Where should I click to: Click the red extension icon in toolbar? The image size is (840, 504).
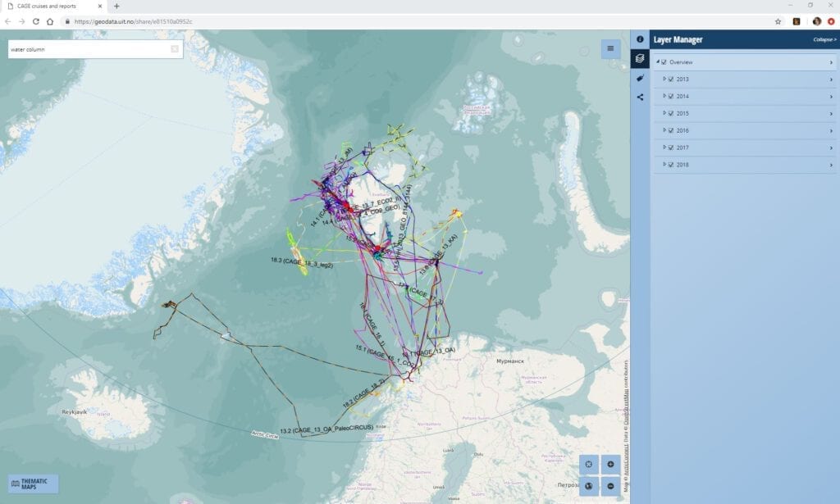[x=831, y=21]
